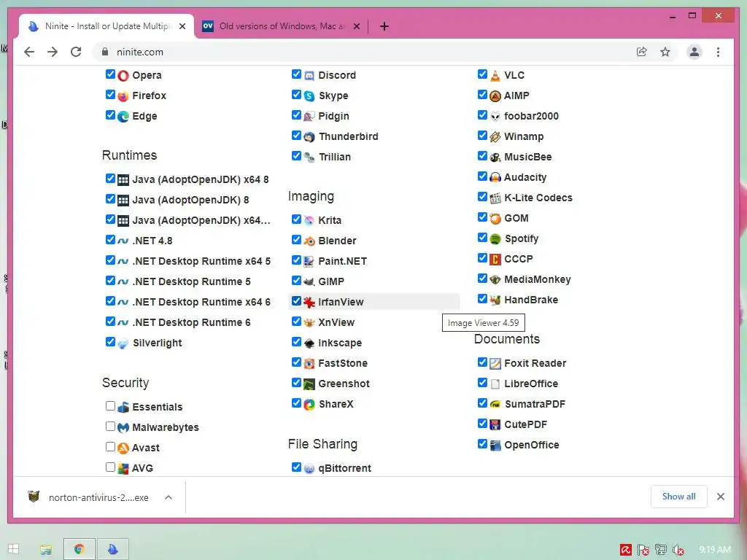Click the GIMP icon

click(309, 282)
